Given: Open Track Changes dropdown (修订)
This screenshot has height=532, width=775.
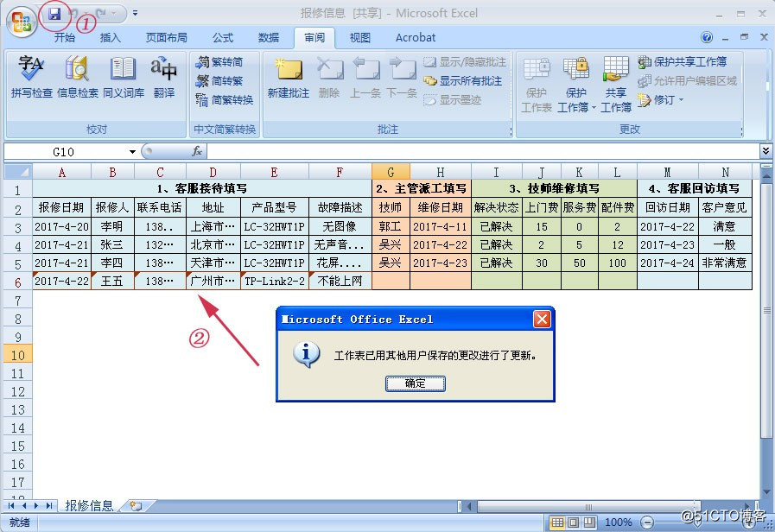Looking at the screenshot, I should [661, 100].
